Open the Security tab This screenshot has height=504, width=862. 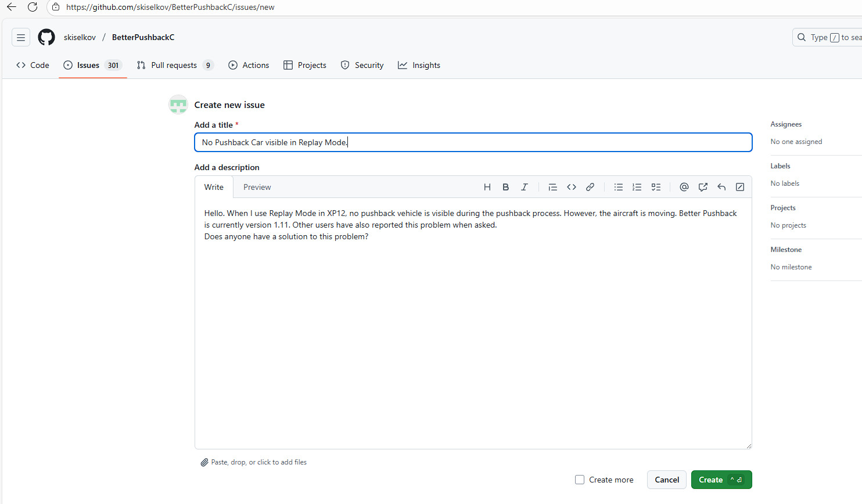tap(362, 65)
